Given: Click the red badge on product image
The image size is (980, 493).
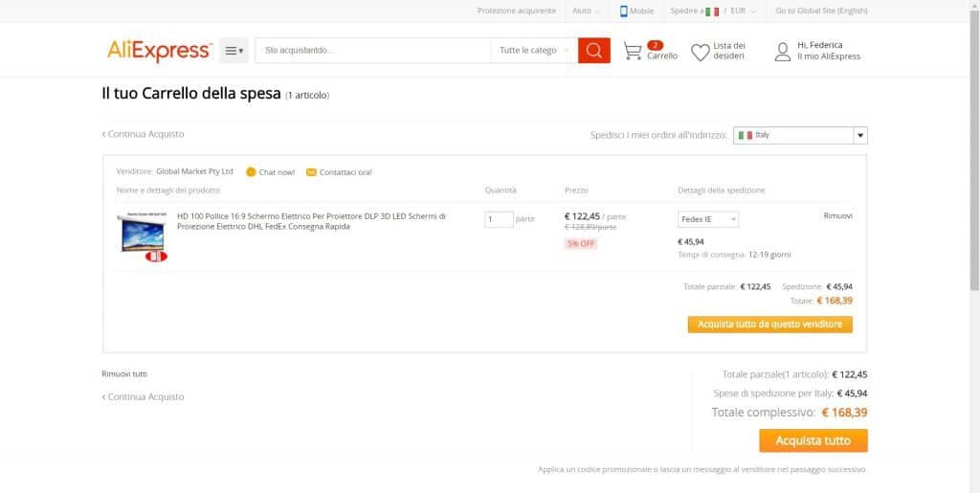Looking at the screenshot, I should pyautogui.click(x=156, y=257).
